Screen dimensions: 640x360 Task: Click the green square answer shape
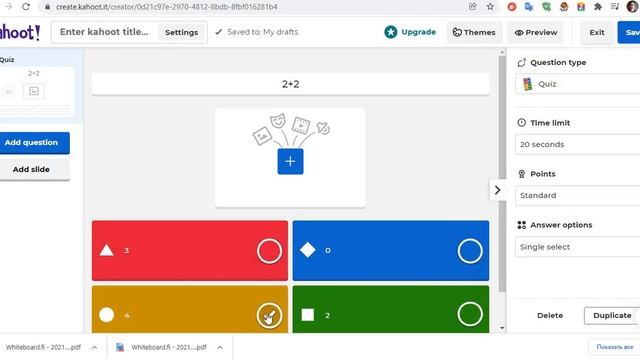308,315
